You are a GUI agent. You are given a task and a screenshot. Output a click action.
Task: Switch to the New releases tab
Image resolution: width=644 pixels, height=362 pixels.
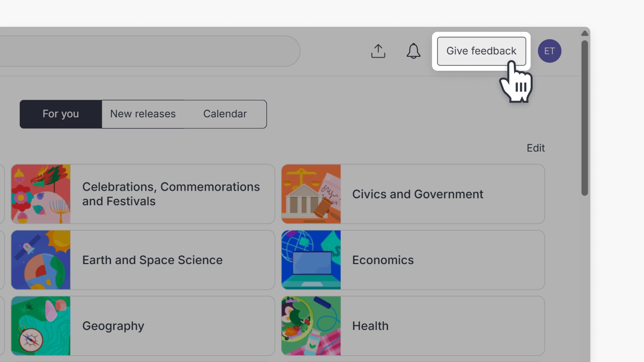pyautogui.click(x=143, y=114)
